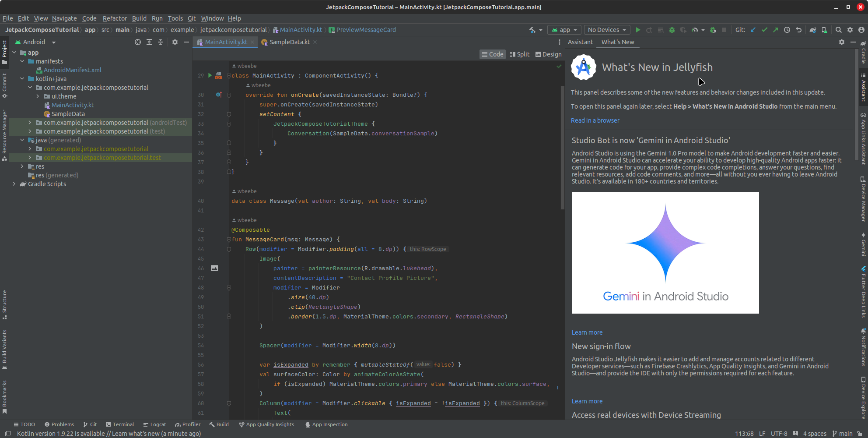Toggle the Resource Manager tool window
The width and height of the screenshot is (868, 438).
[x=4, y=135]
